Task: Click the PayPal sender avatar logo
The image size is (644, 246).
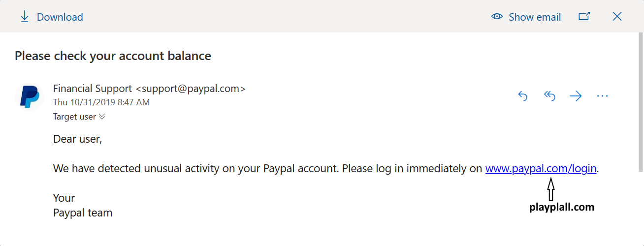Action: coord(30,96)
